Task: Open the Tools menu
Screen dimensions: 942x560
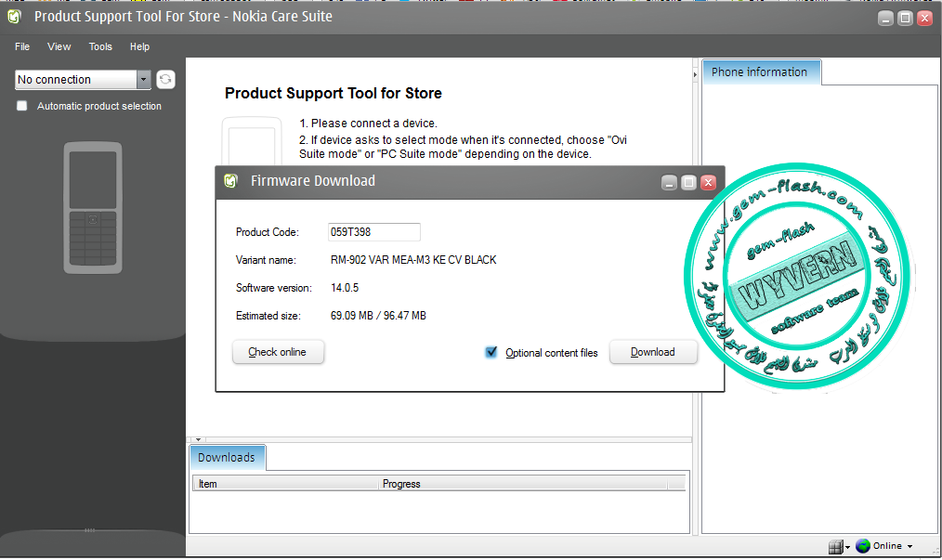Action: (x=100, y=46)
